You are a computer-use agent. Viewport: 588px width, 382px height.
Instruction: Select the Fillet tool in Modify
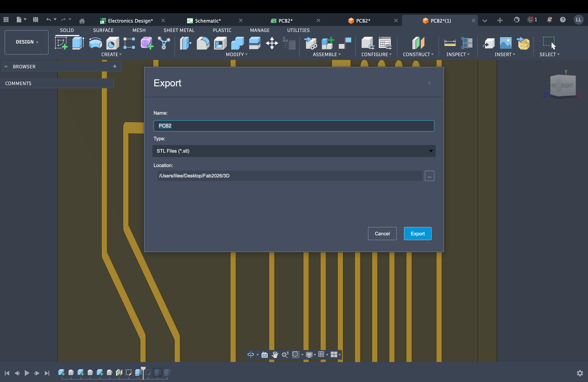pyautogui.click(x=203, y=43)
